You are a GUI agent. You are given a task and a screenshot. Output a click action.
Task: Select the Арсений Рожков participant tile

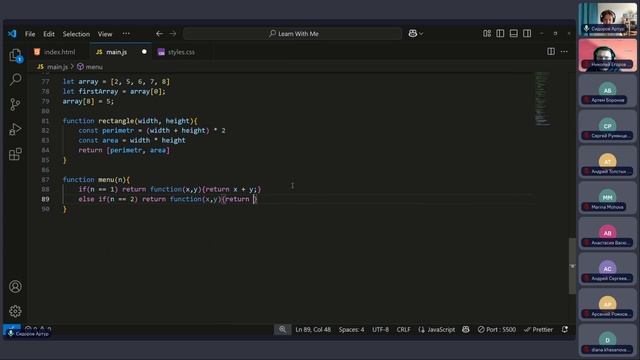(x=607, y=305)
